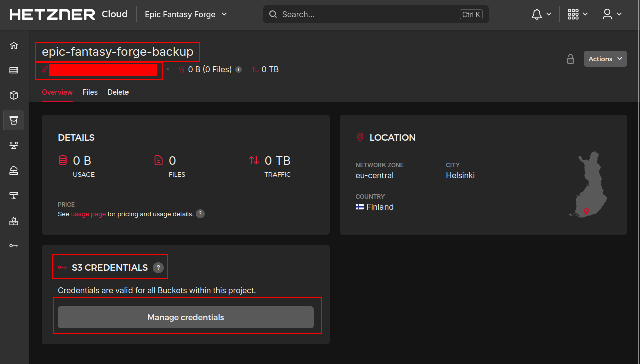Click the search magnifier icon
640x364 pixels.
point(273,14)
